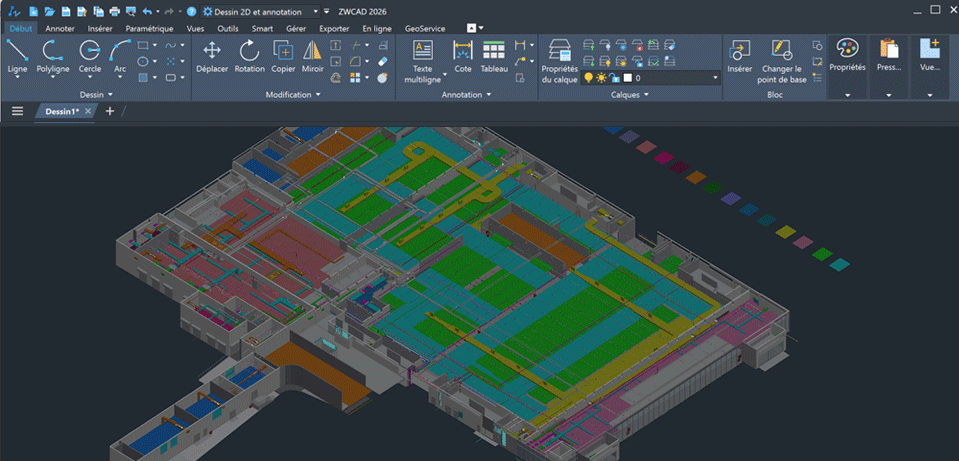Click the ellipse tool icon in Dessin
959x461 pixels.
(x=143, y=61)
